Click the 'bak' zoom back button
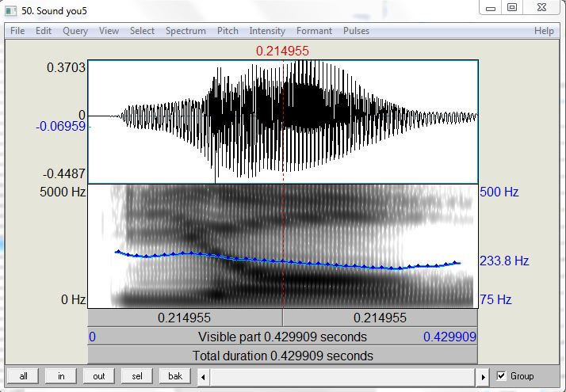566x392 pixels. click(175, 376)
